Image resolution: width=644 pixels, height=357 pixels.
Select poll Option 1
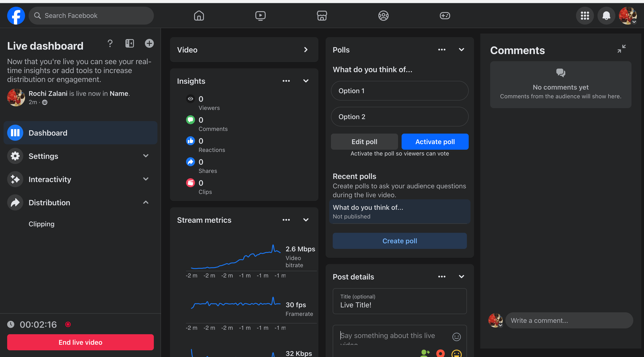coord(400,91)
